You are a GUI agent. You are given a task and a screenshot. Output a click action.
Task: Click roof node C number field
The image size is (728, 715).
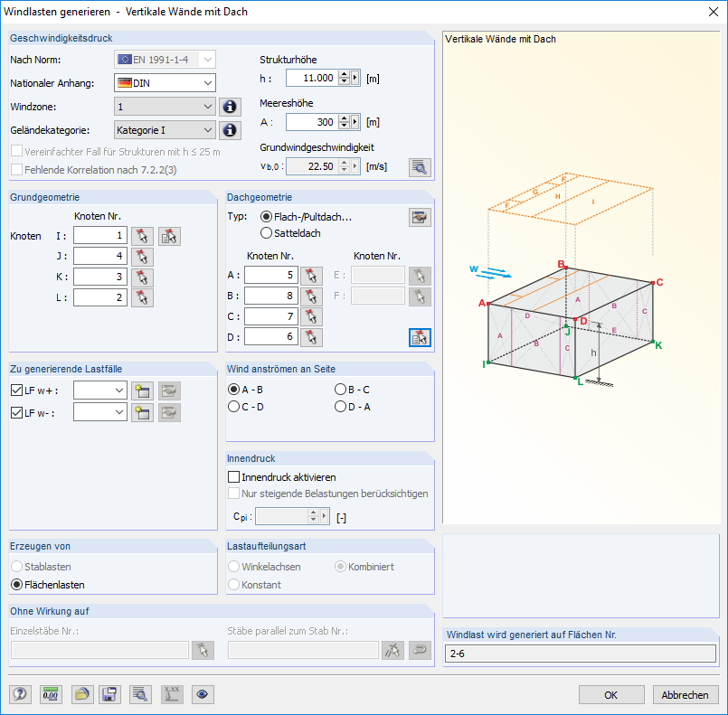pos(271,316)
